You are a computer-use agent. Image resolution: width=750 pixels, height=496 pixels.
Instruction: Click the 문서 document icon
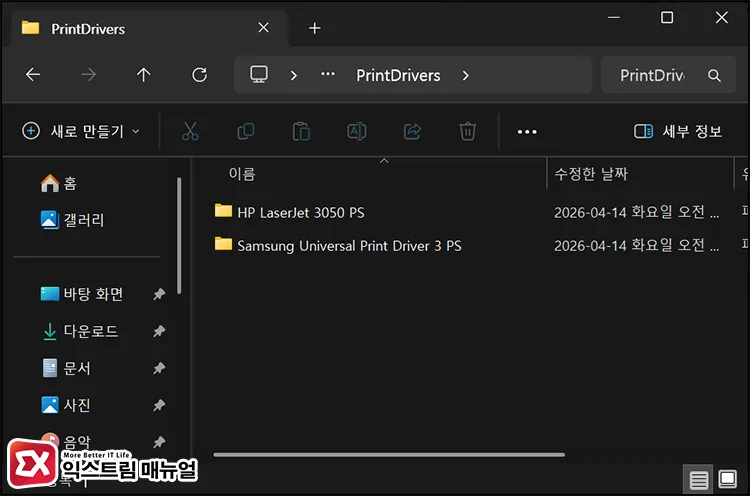(x=50, y=368)
